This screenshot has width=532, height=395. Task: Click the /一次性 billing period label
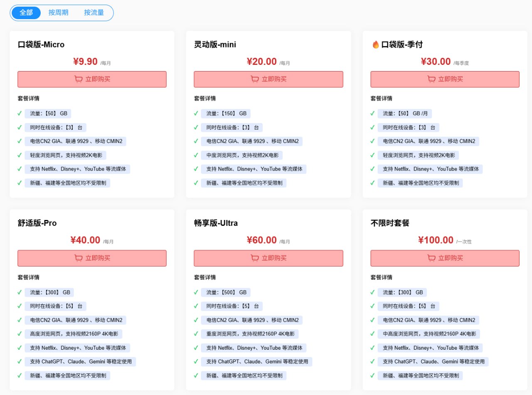pyautogui.click(x=464, y=242)
